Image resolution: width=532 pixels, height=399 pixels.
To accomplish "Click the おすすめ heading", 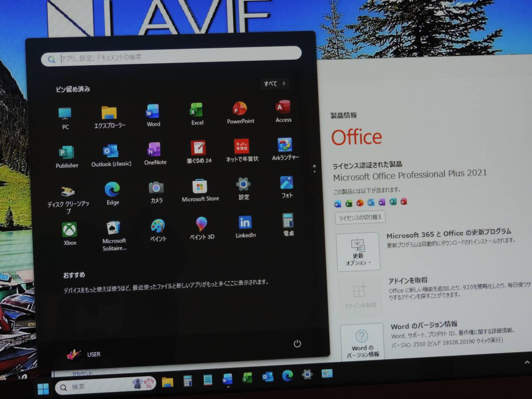I will coord(74,275).
